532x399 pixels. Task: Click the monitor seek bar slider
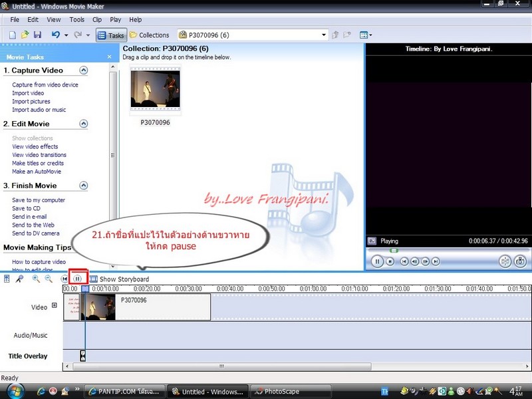tap(394, 251)
